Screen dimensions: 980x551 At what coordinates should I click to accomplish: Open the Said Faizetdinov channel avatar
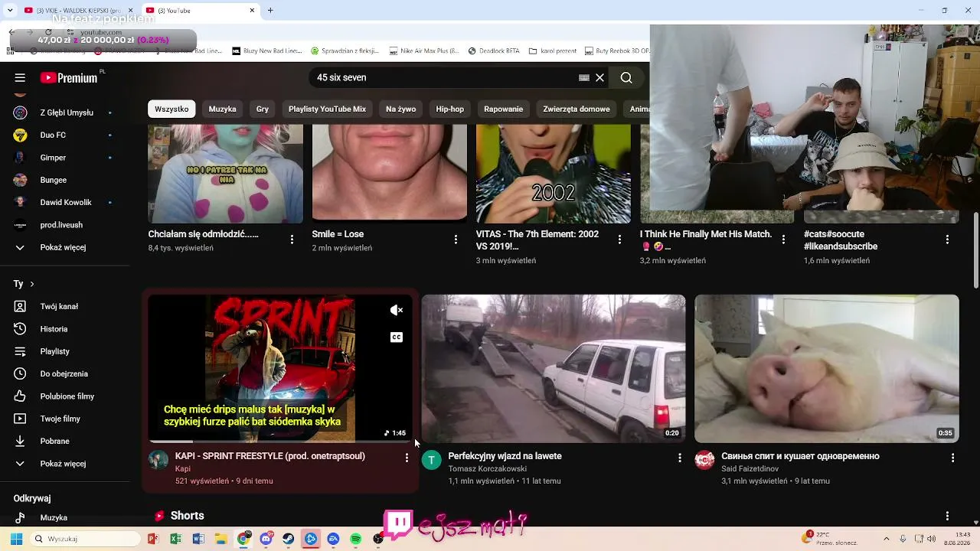704,460
